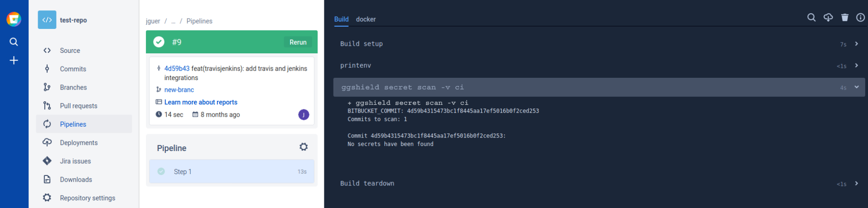Open pipeline settings gear icon
The height and width of the screenshot is (208, 868).
click(304, 147)
